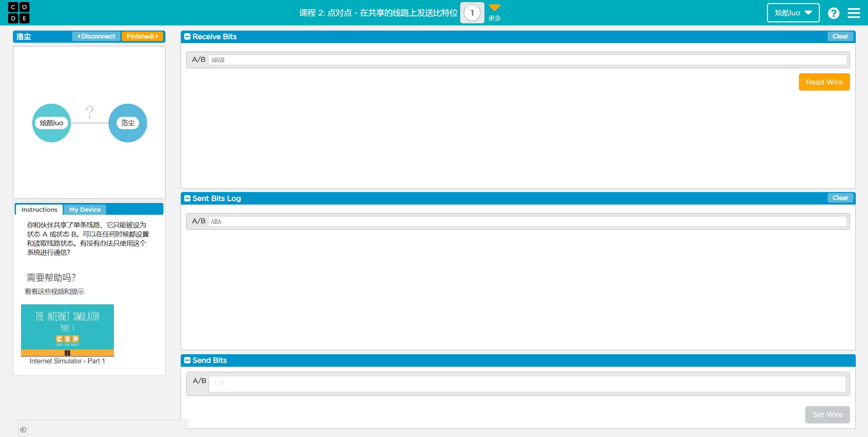Image resolution: width=868 pixels, height=437 pixels.
Task: Click the Read Wire button
Action: 824,82
